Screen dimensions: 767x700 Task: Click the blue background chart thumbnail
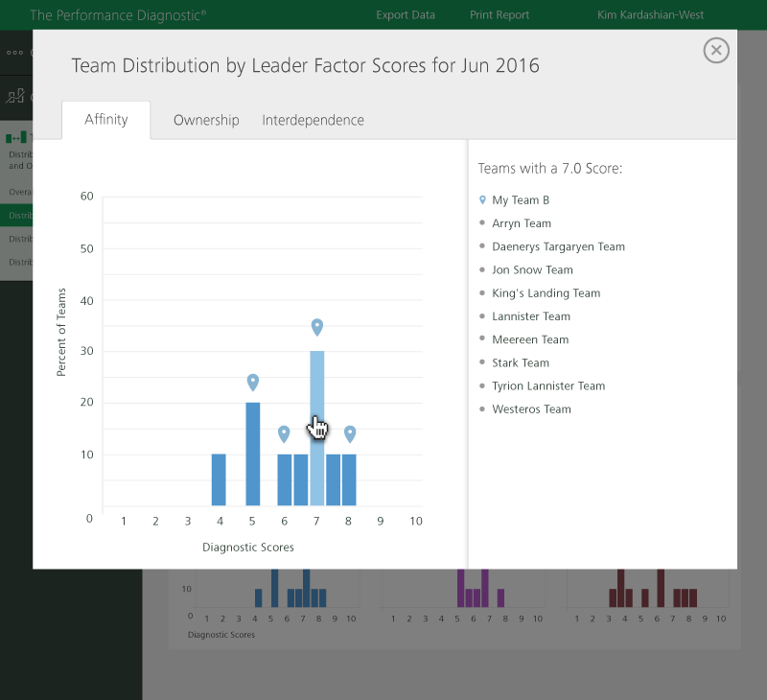coord(277,589)
